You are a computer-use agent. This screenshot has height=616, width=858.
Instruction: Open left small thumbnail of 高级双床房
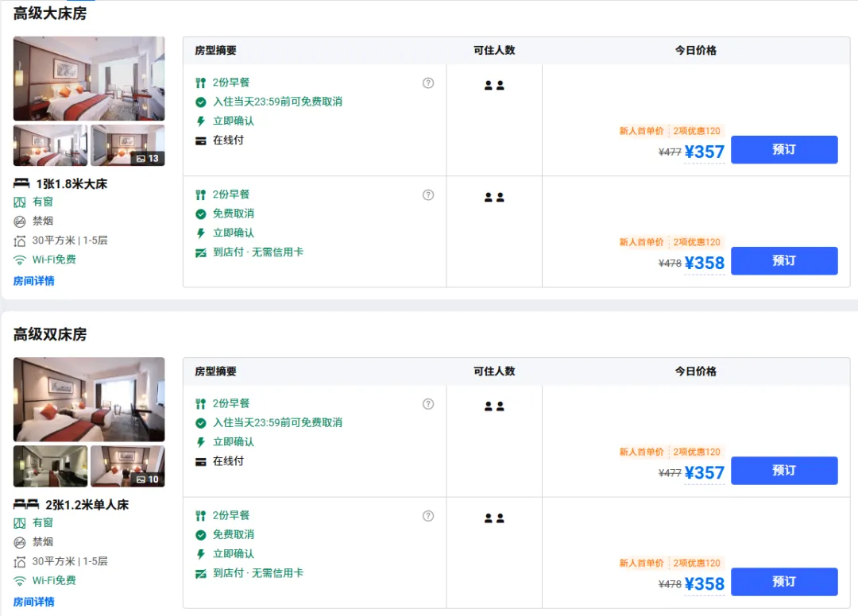click(50, 466)
